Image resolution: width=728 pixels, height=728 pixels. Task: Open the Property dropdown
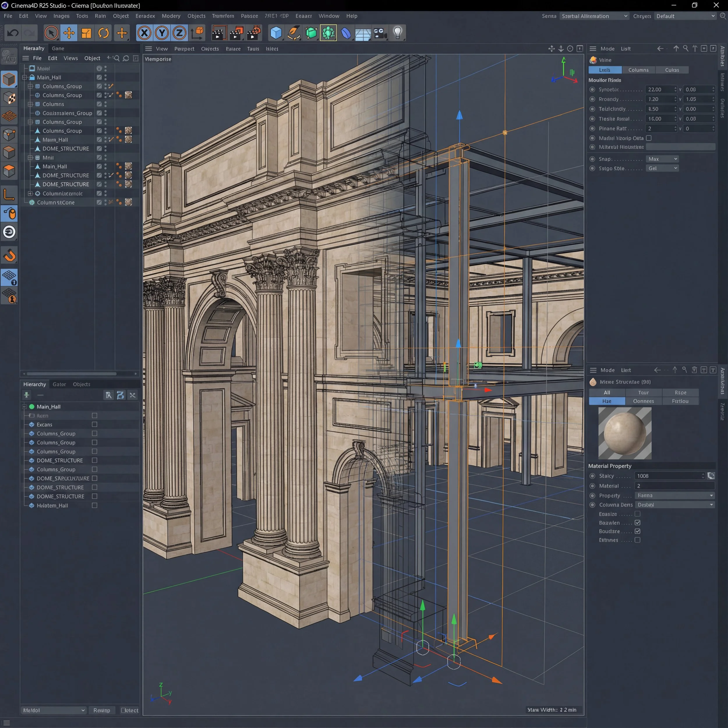[x=674, y=496]
